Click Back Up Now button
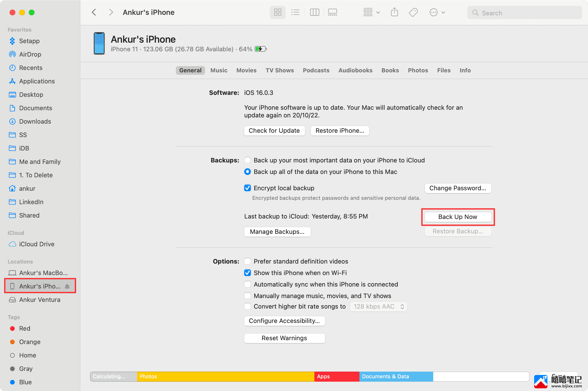Viewport: 588px width, 391px height. [x=457, y=217]
